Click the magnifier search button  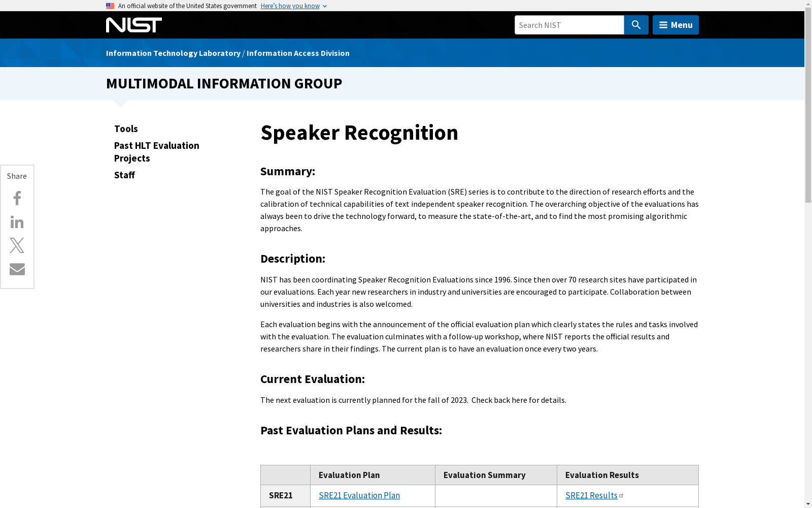(636, 25)
